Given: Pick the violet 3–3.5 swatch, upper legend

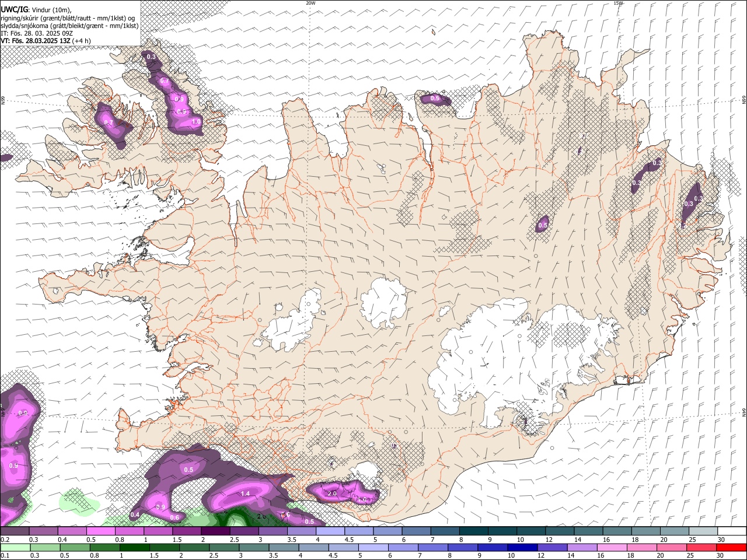Looking at the screenshot, I should point(273,531).
